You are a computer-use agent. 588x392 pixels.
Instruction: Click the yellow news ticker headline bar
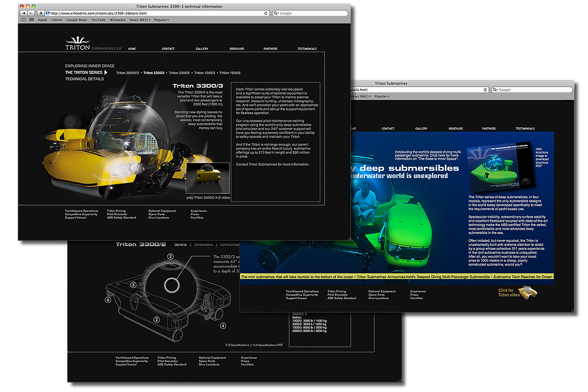tap(397, 277)
